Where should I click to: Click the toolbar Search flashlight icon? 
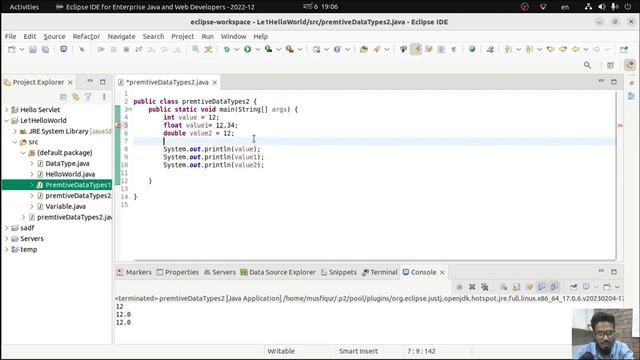point(377,49)
